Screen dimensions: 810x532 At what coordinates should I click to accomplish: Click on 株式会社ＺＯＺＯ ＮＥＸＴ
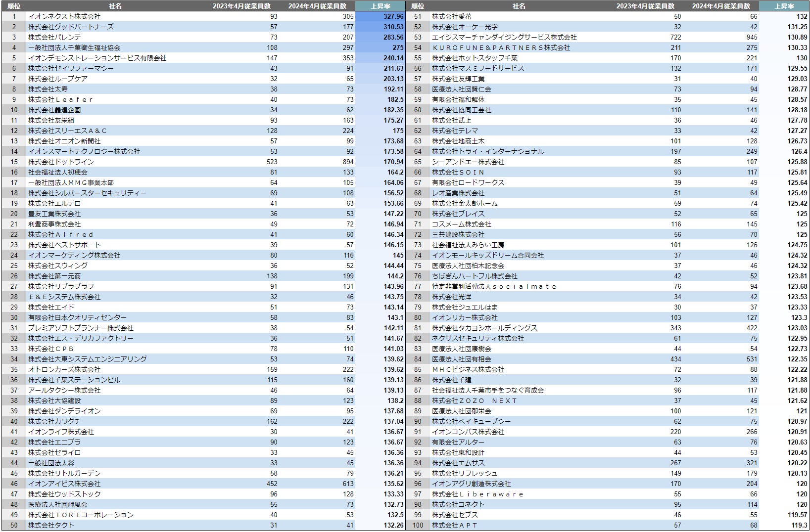click(x=475, y=400)
